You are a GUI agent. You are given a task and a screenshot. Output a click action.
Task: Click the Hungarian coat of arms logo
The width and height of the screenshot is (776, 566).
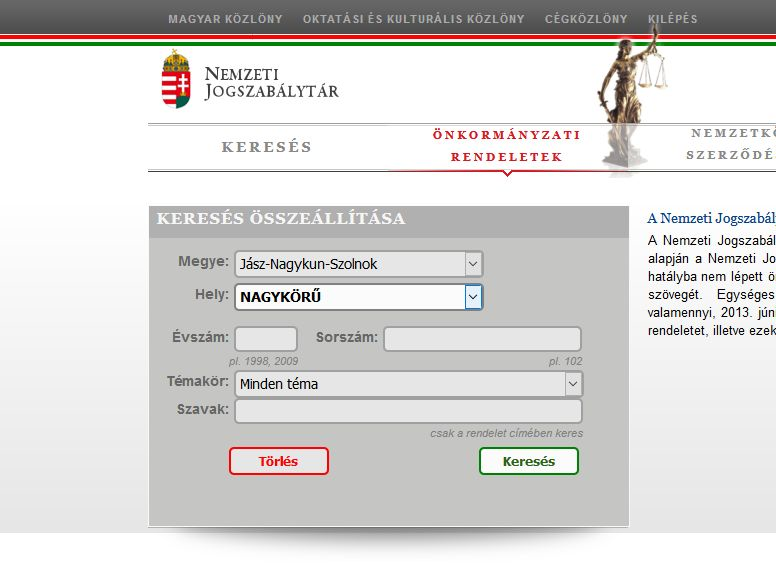(176, 79)
